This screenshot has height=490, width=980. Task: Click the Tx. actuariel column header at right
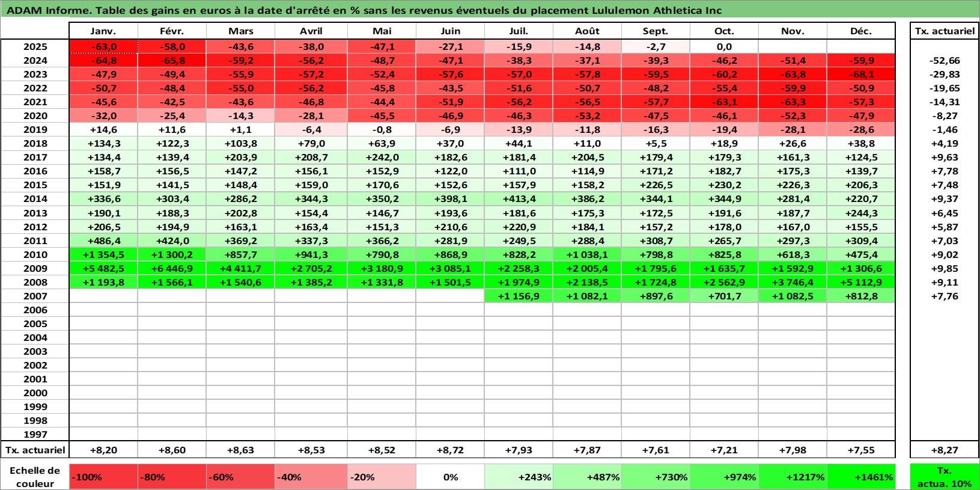tap(945, 31)
